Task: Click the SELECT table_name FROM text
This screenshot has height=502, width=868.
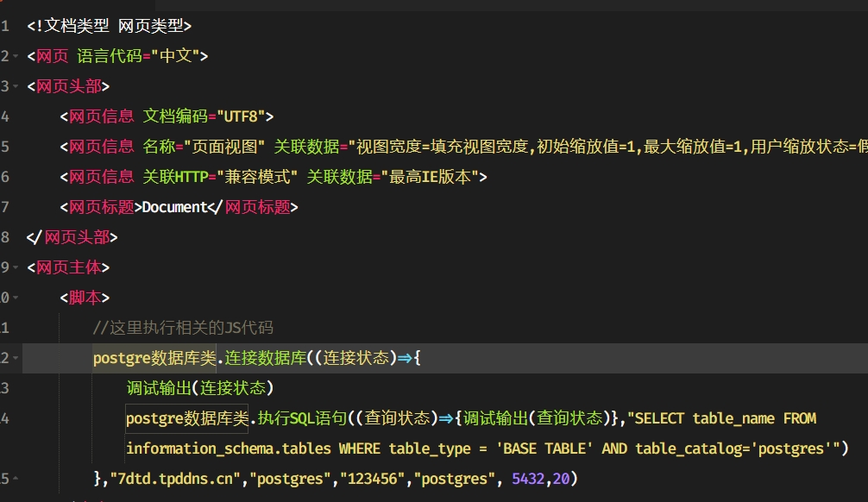Action: 725,418
